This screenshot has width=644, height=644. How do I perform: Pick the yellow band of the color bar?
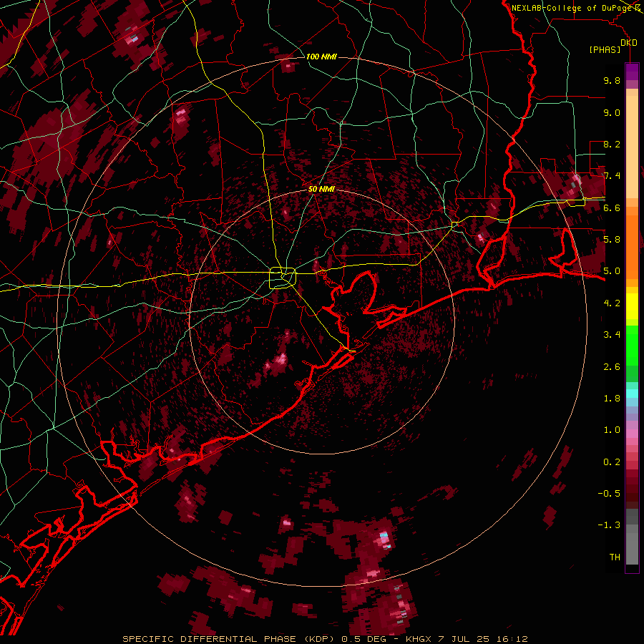click(632, 306)
